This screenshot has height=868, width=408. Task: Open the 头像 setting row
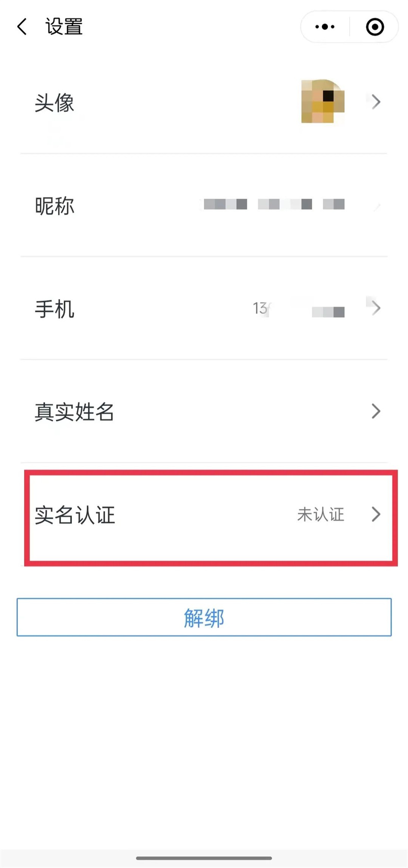[x=204, y=102]
